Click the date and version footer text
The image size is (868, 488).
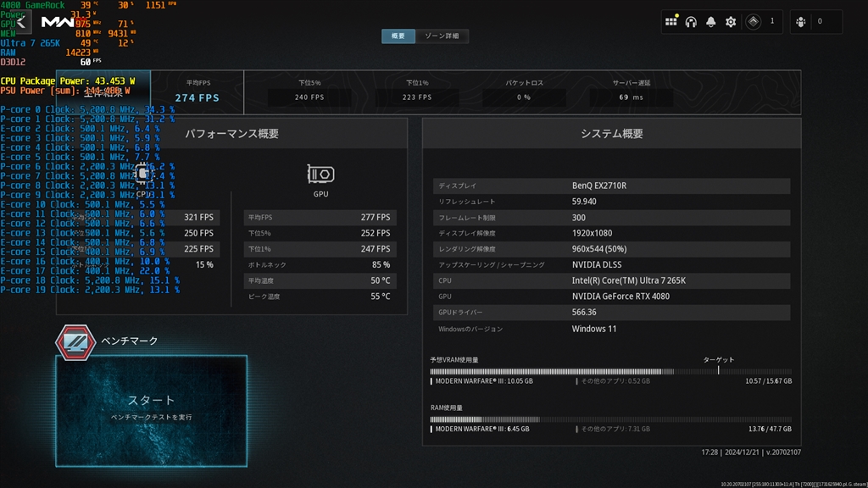[751, 452]
